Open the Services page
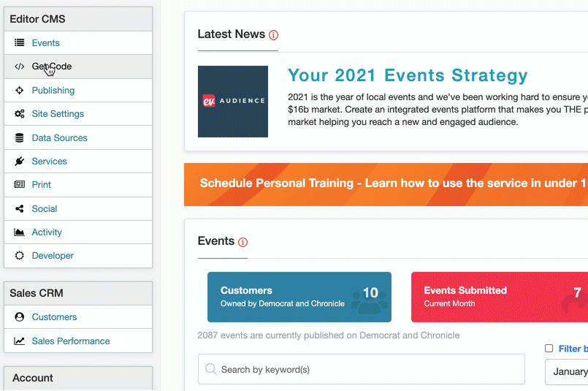The width and height of the screenshot is (588, 391). pyautogui.click(x=78, y=162)
